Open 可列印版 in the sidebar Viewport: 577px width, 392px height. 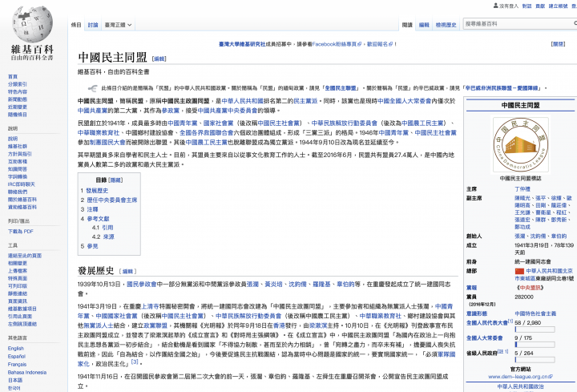[x=18, y=286]
